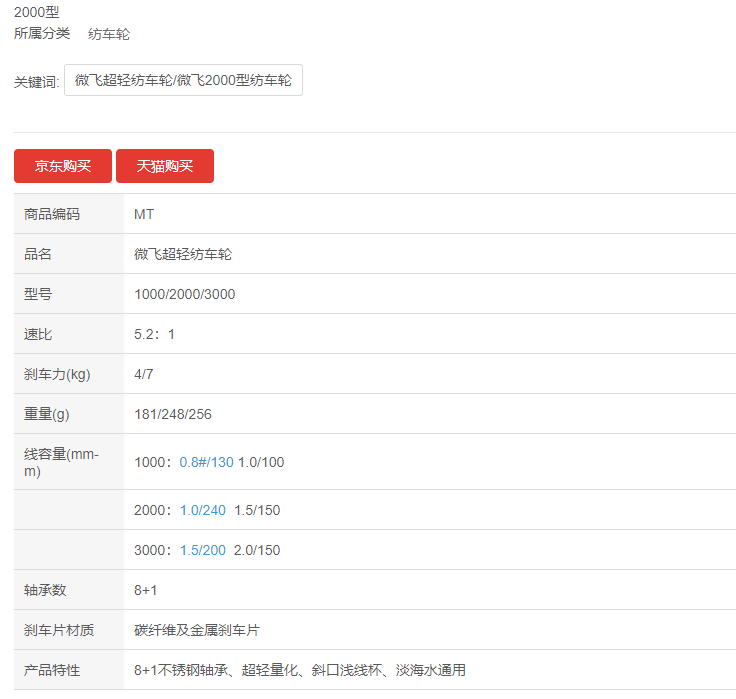This screenshot has height=699, width=736.
Task: Click the 线容量(mm-m) row label
Action: (x=61, y=462)
